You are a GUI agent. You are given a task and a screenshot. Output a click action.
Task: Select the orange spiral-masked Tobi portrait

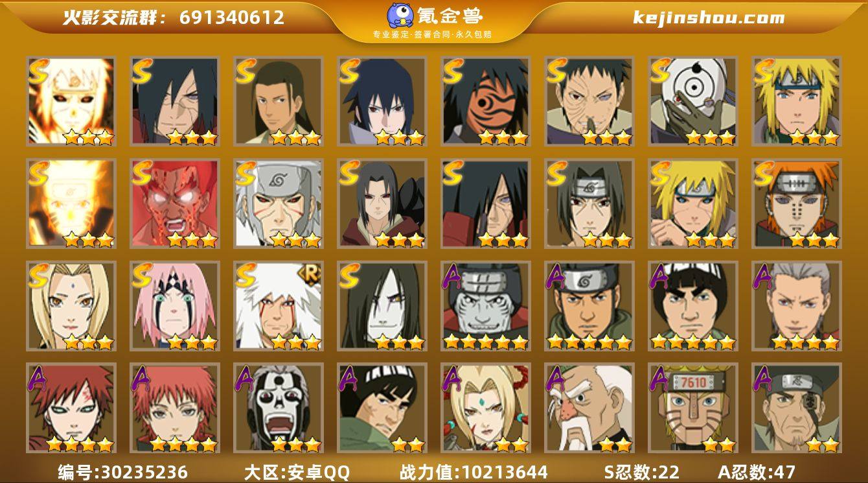click(485, 100)
